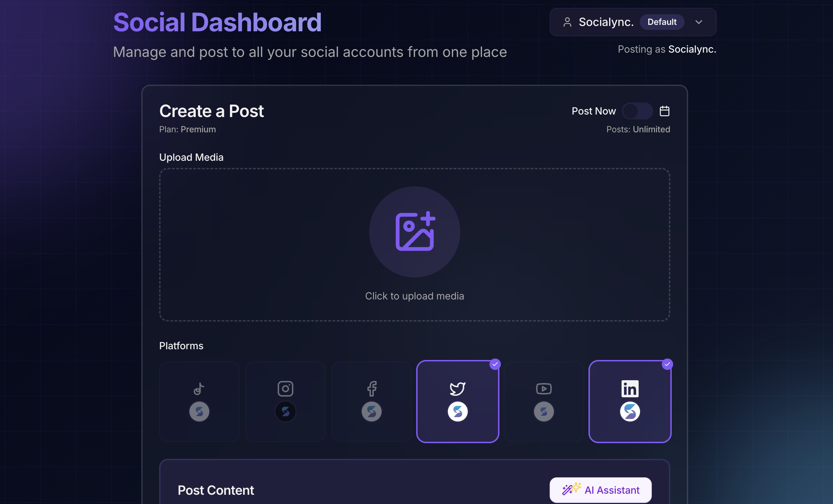The image size is (833, 504).
Task: Expand the account selector chevron
Action: [699, 22]
